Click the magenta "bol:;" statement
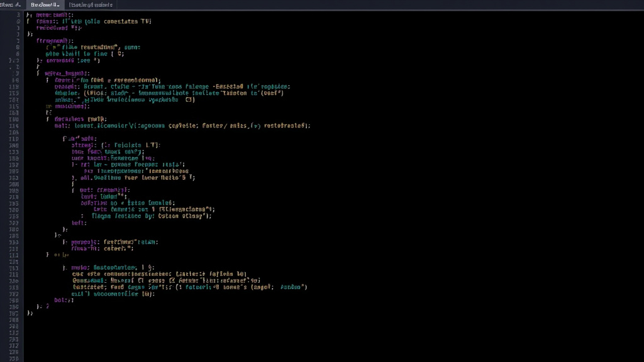 [x=64, y=300]
